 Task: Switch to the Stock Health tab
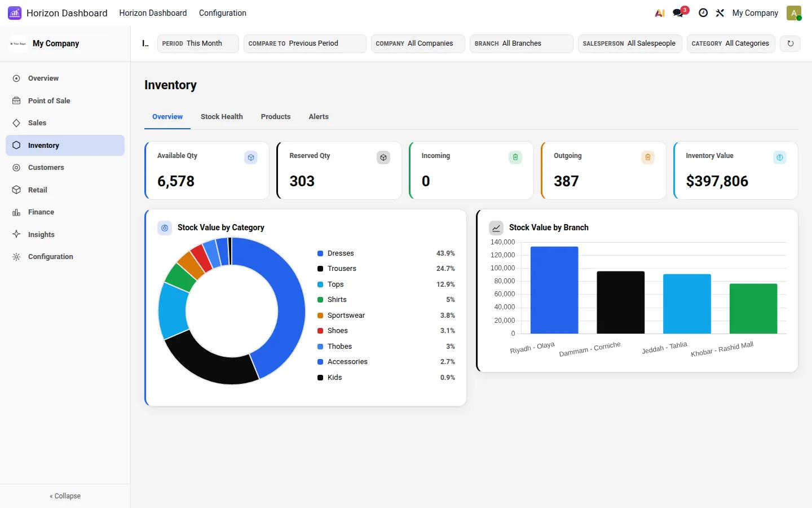point(222,117)
